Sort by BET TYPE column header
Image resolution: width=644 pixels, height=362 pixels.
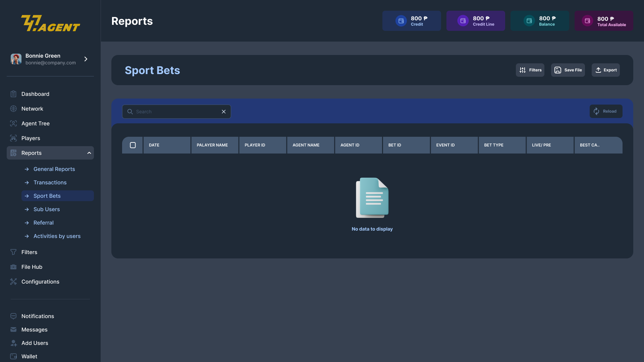[502, 145]
